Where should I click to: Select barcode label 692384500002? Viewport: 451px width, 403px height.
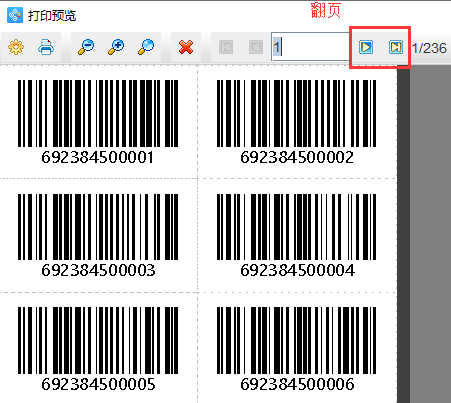(297, 122)
